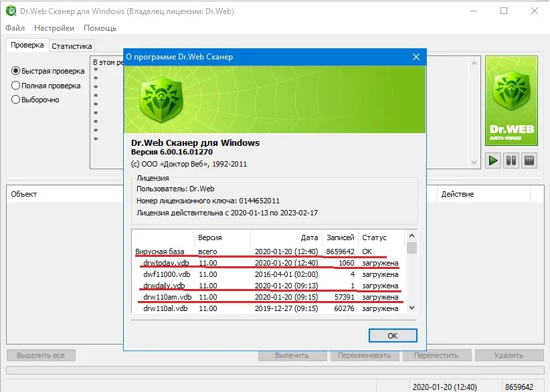The width and height of the screenshot is (550, 392).
Task: Click scan log scroll down arrow
Action: pyautogui.click(x=474, y=163)
